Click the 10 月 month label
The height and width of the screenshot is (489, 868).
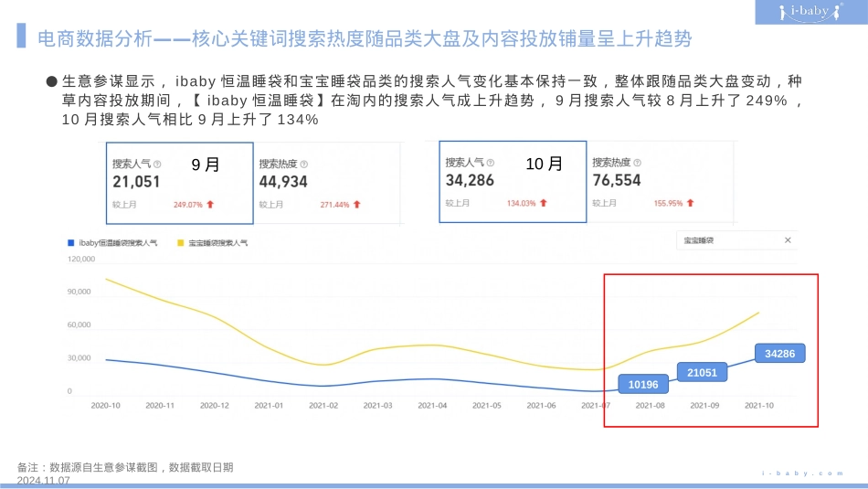tap(545, 164)
